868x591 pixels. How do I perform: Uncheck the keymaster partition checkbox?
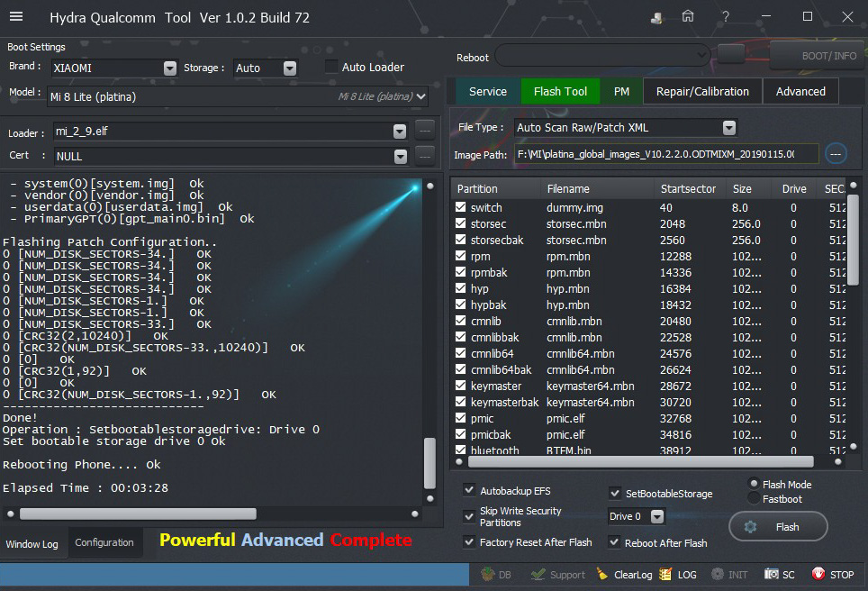point(461,386)
